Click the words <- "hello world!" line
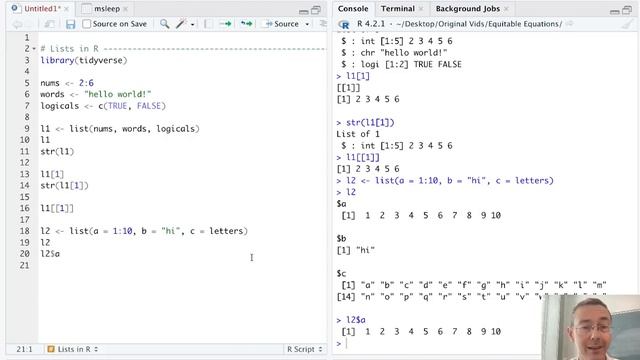 pyautogui.click(x=96, y=94)
